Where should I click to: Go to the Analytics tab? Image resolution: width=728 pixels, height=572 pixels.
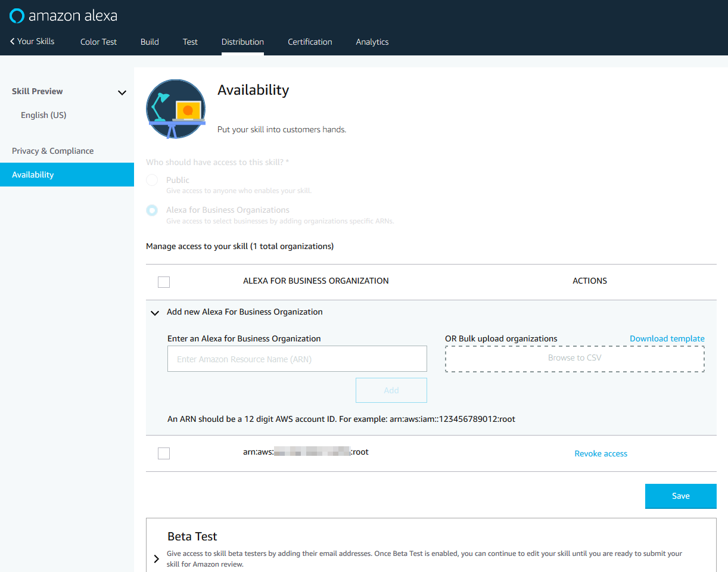click(x=372, y=42)
